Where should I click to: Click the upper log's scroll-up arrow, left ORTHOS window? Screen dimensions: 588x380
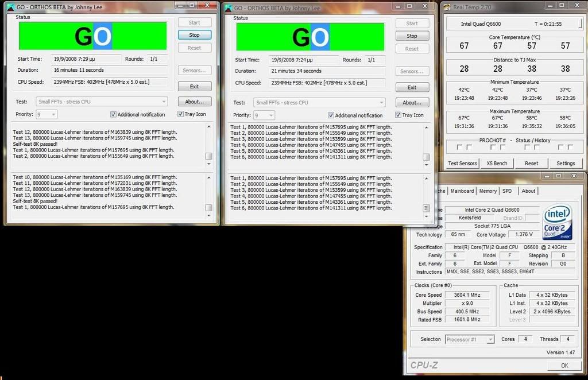(x=209, y=127)
